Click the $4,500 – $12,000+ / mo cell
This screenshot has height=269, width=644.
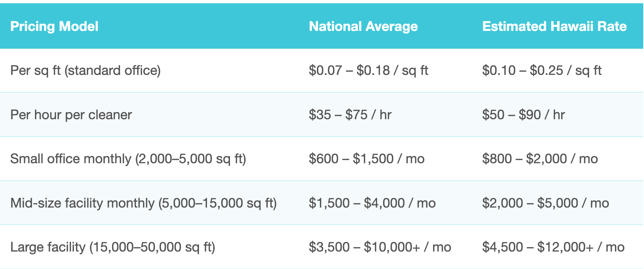553,247
